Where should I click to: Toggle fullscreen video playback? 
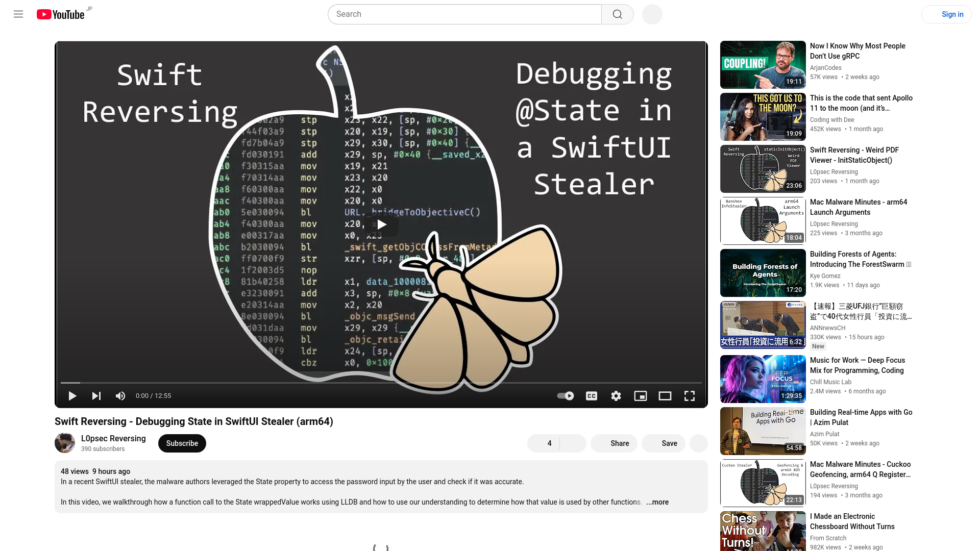[x=689, y=395]
